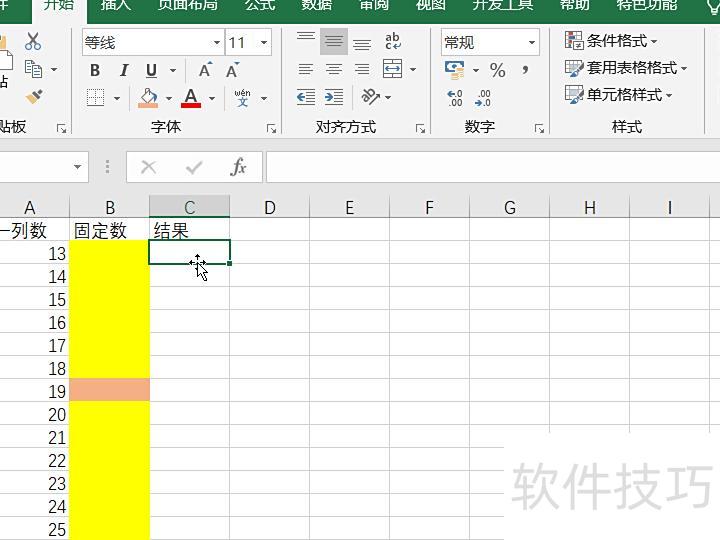Open text orientation options
Image resolution: width=720 pixels, height=540 pixels.
[x=376, y=97]
